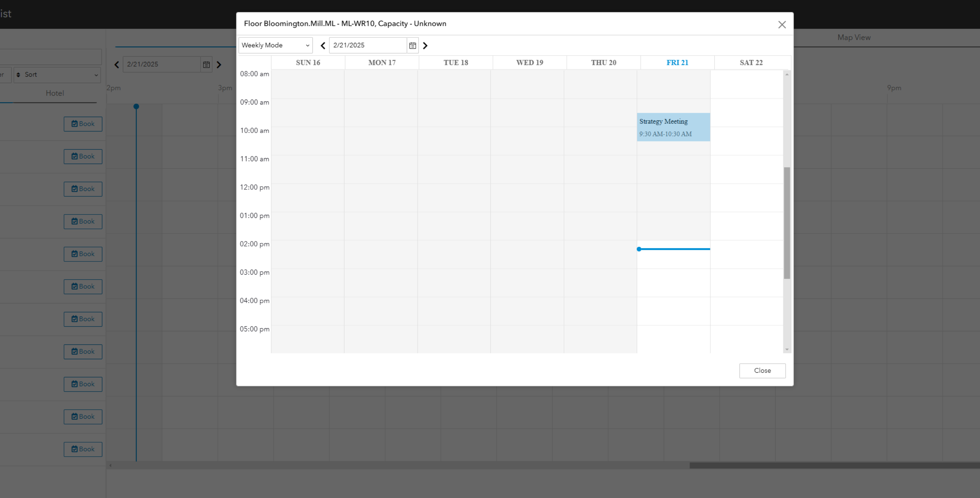
Task: Click the modal date field 2/21/2025
Action: point(368,45)
